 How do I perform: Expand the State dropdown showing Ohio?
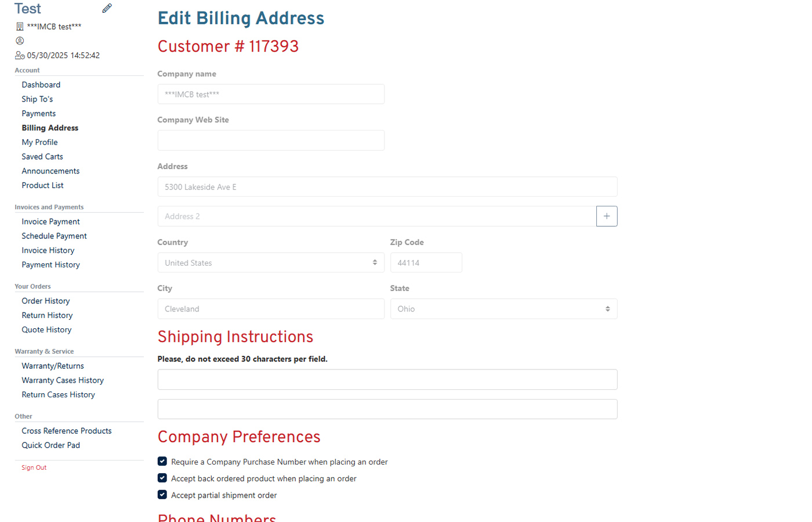tap(503, 309)
